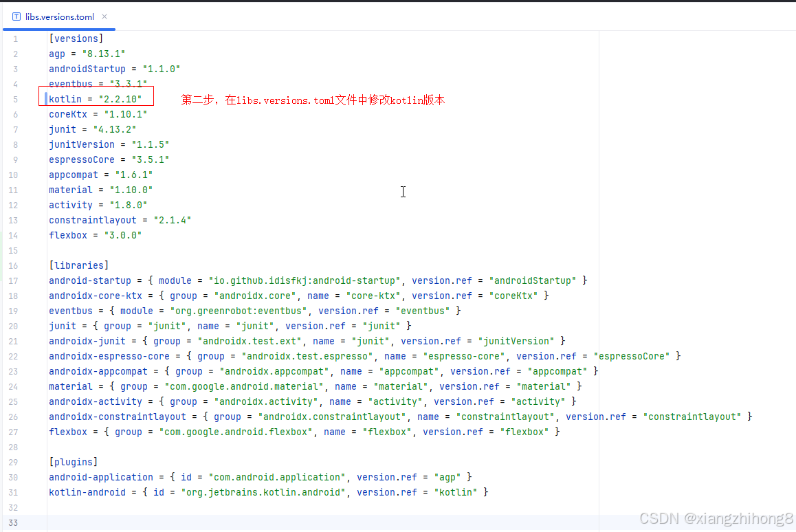796x532 pixels.
Task: Click line number 33 in the gutter
Action: coord(13,522)
